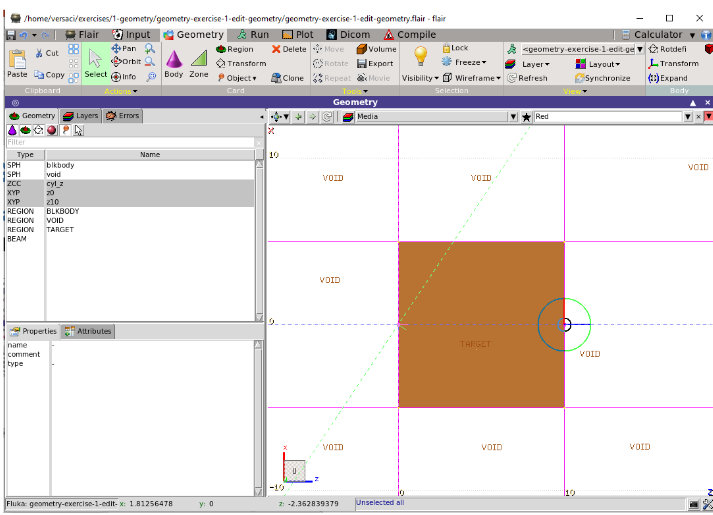Open the Actions group dropdown
Screen dimensions: 713x515
pyautogui.click(x=121, y=91)
